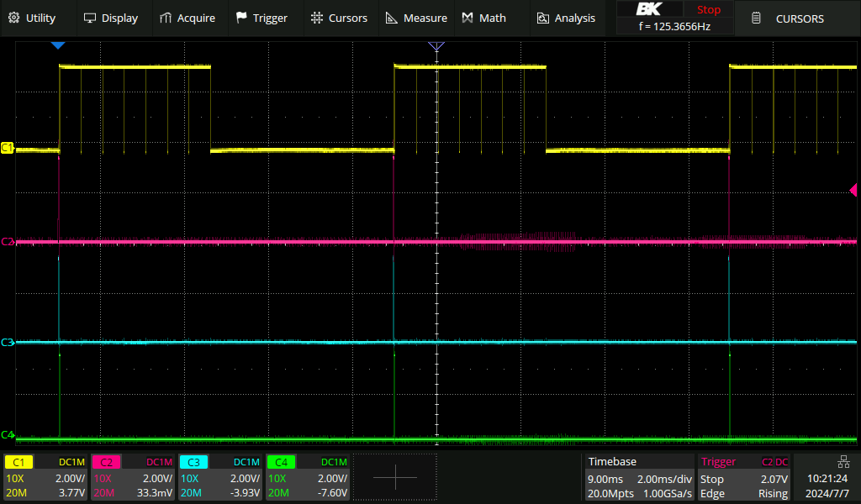Click the trigger source C2 DC label
The image size is (861, 504).
coord(774,462)
